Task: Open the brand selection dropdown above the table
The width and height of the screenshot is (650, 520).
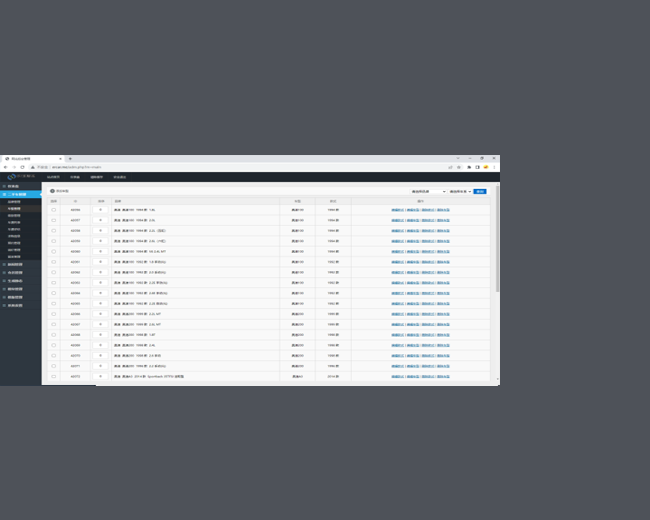Action: [x=427, y=190]
